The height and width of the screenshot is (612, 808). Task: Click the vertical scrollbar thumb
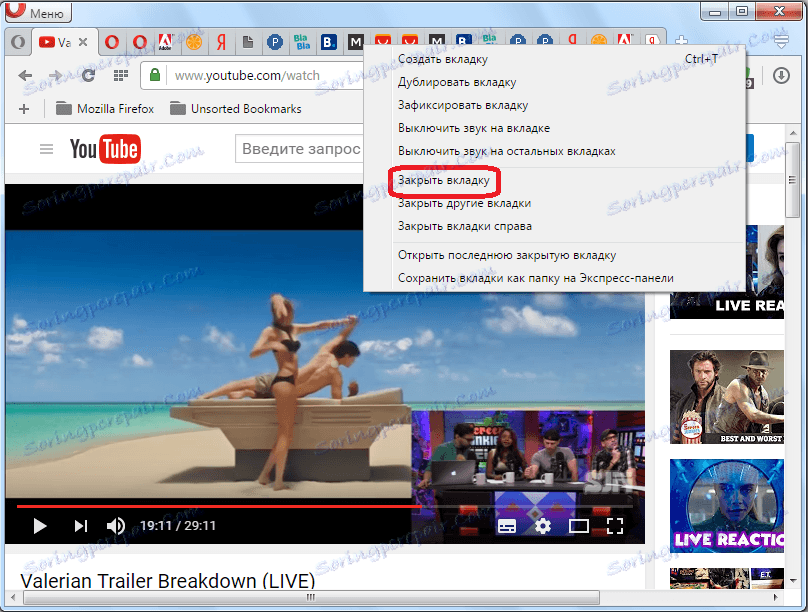pyautogui.click(x=793, y=179)
